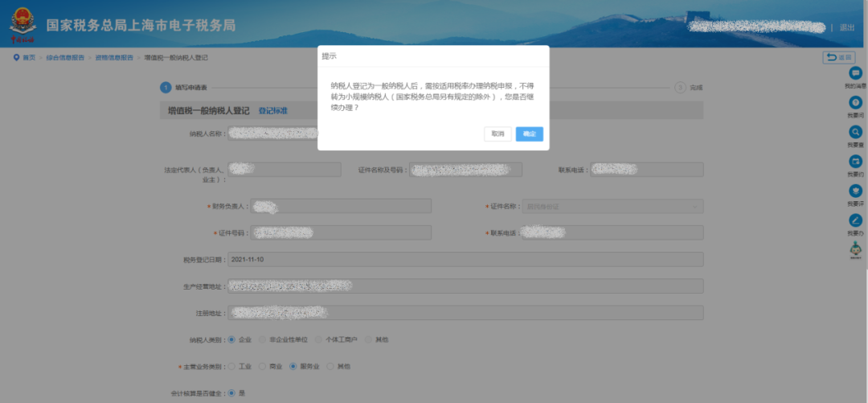Screen dimensions: 868x403
Task: Click the tax bureau emblem logo
Action: click(22, 24)
